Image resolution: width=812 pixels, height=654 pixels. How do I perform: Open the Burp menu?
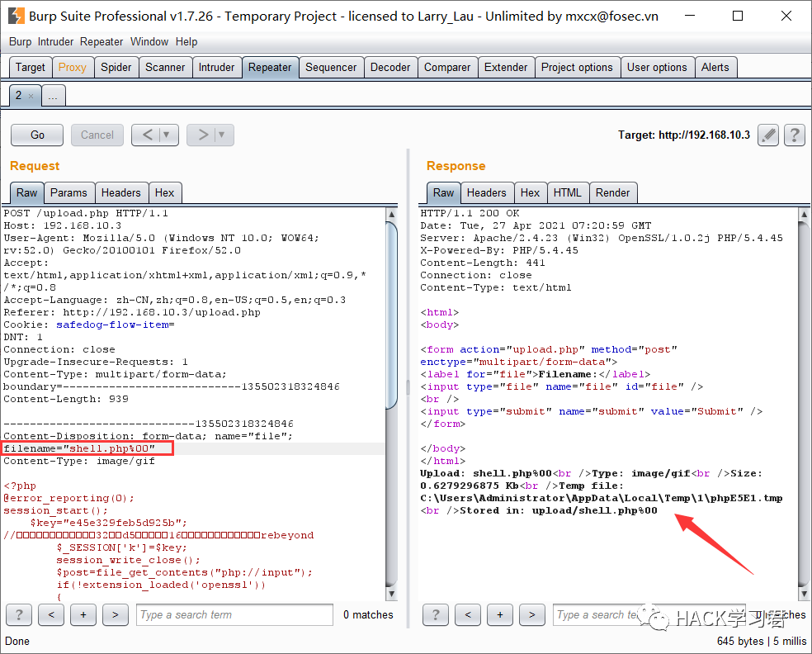(x=20, y=42)
